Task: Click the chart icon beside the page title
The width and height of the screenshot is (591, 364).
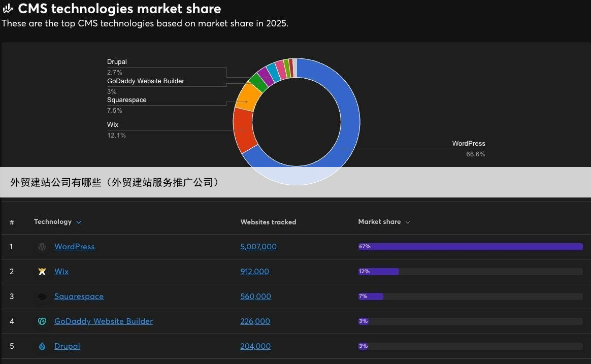Action: [x=8, y=9]
